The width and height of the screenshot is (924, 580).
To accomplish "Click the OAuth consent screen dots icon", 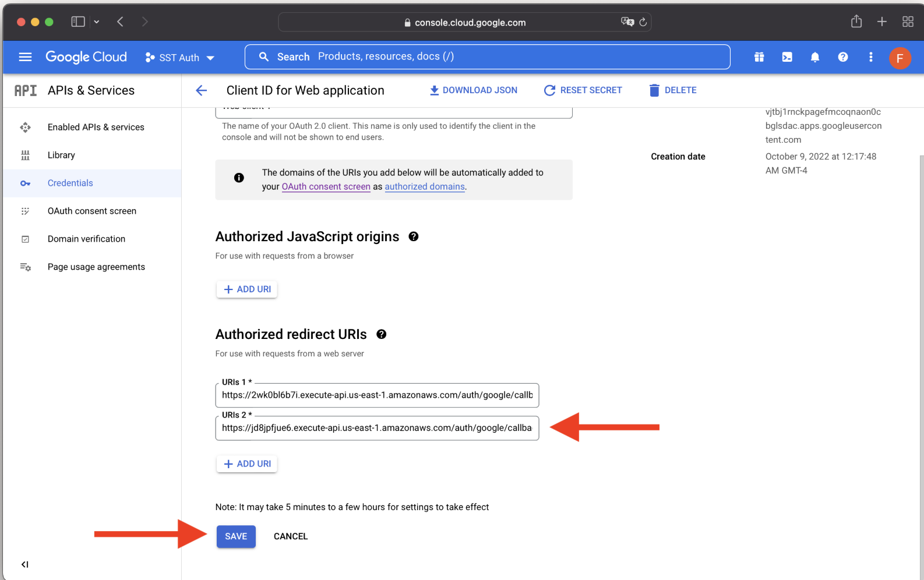I will [25, 211].
